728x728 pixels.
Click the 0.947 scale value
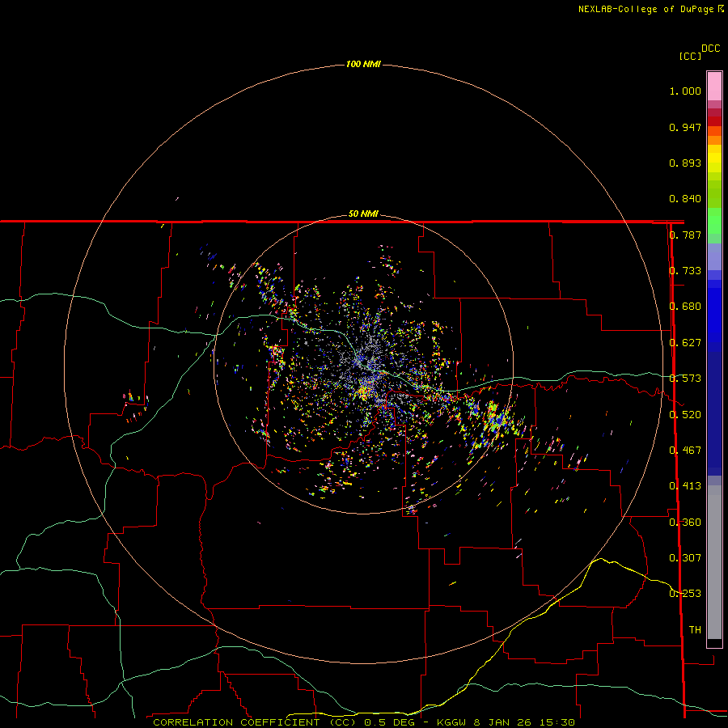point(685,127)
